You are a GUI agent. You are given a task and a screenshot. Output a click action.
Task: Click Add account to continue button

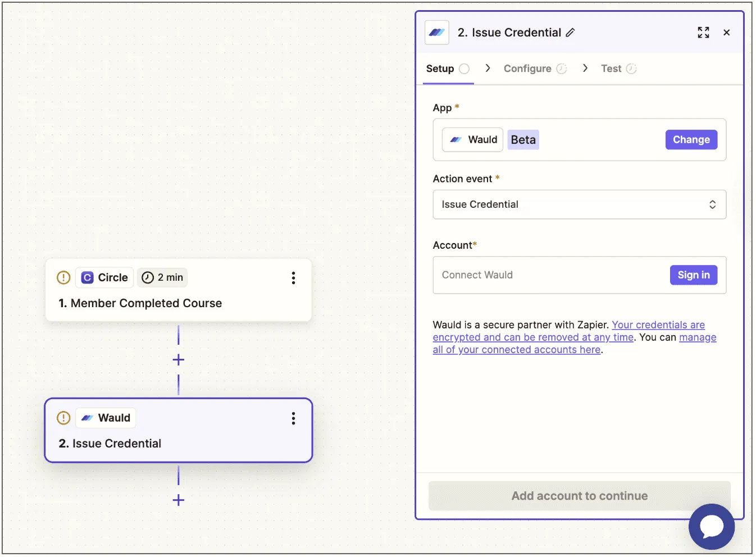(x=579, y=496)
